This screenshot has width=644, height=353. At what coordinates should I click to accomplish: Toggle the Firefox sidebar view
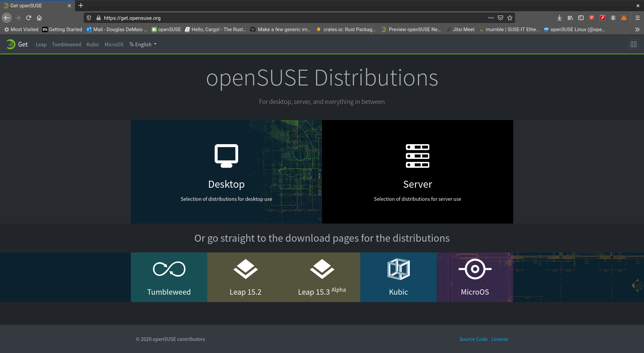(581, 18)
